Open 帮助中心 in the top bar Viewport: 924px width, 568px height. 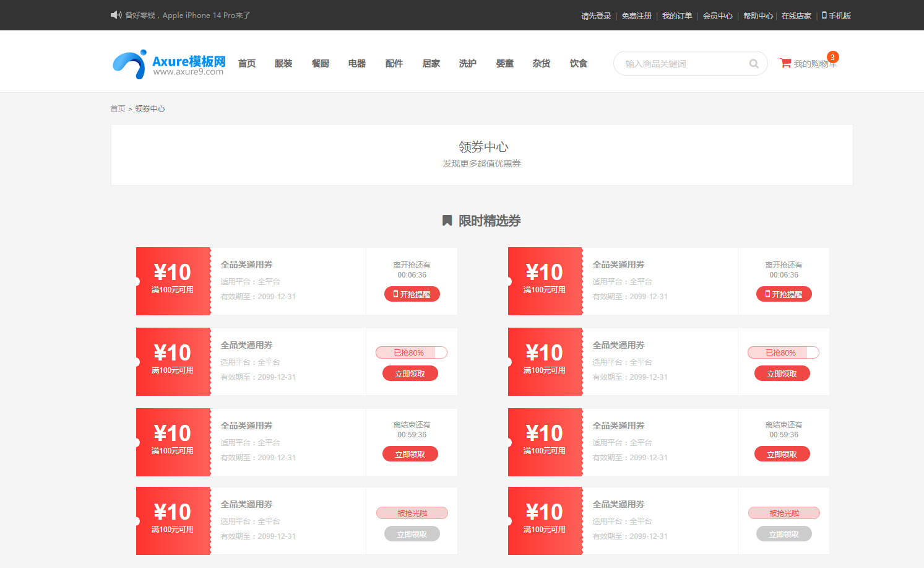click(x=758, y=16)
